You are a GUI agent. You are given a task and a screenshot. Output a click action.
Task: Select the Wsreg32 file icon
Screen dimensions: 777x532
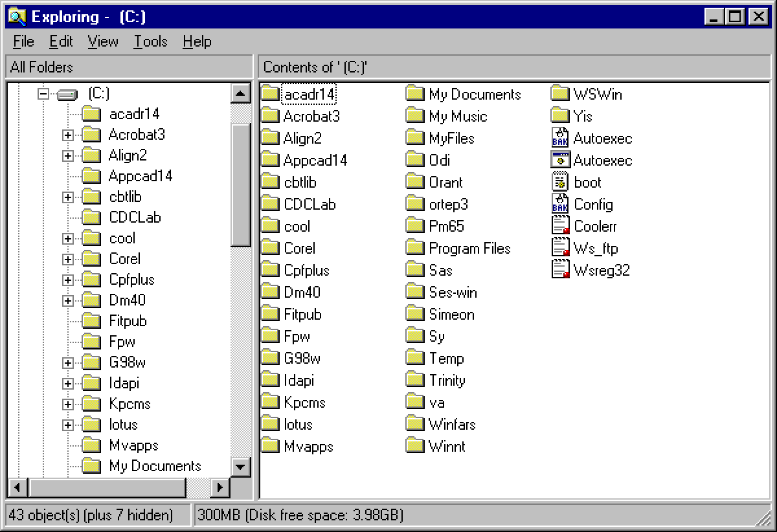(x=596, y=270)
